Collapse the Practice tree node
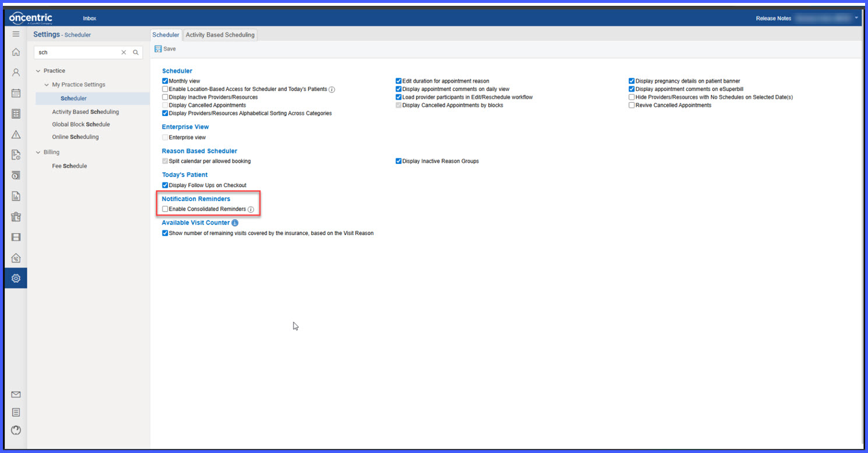This screenshot has width=868, height=453. coord(38,71)
